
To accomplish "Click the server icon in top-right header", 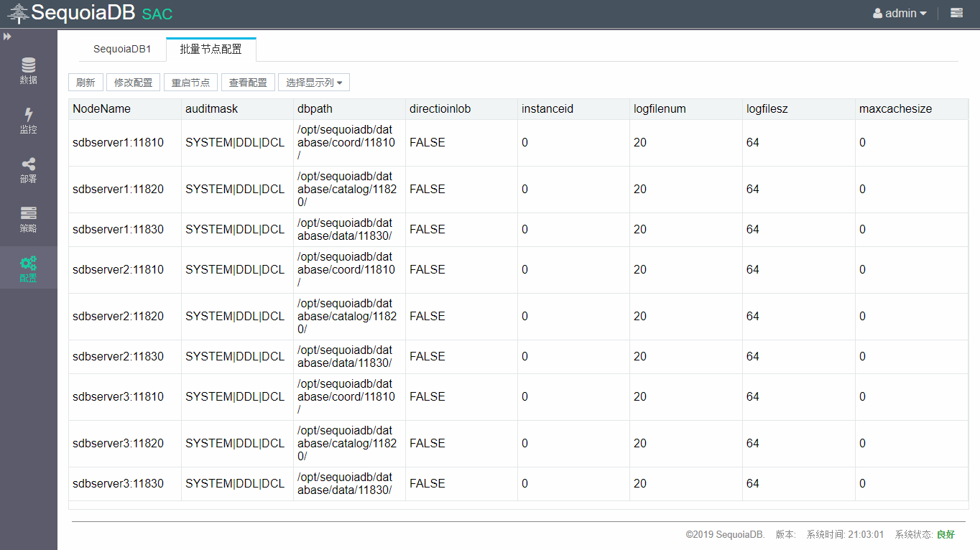I will (956, 13).
